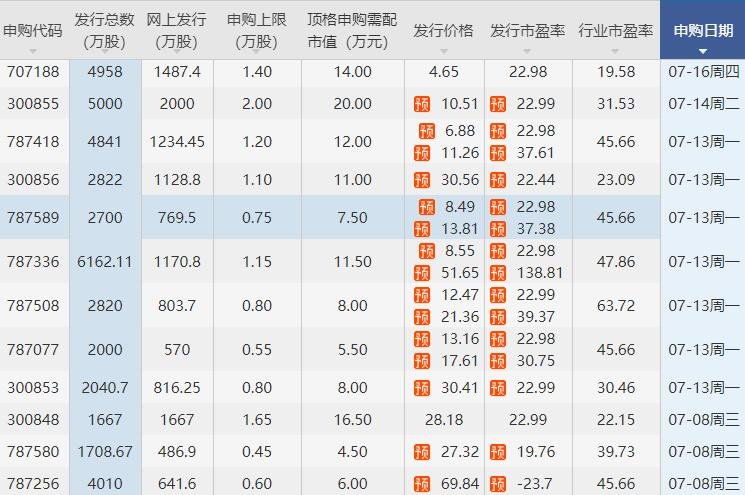
Task: Click online issue value 1487.4
Action: 177,72
